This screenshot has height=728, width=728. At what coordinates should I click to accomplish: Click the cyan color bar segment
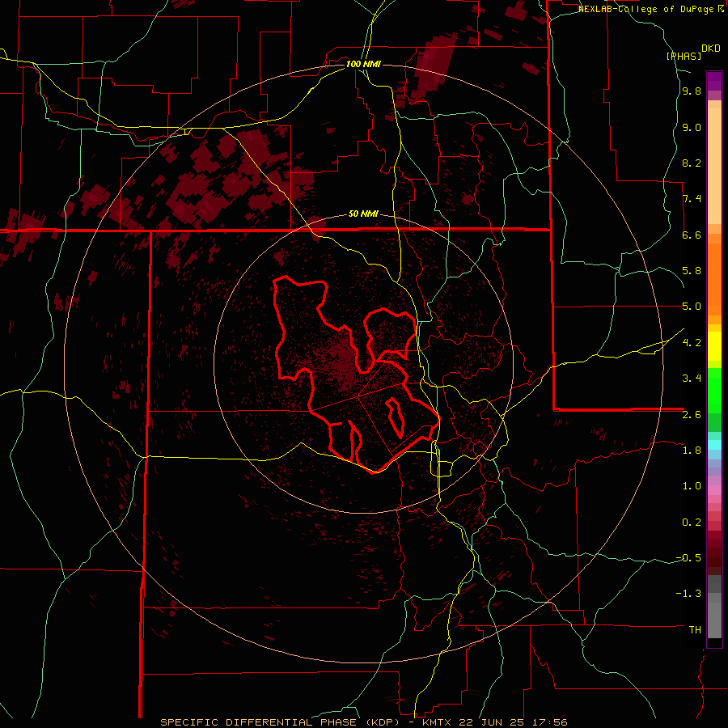tap(714, 445)
